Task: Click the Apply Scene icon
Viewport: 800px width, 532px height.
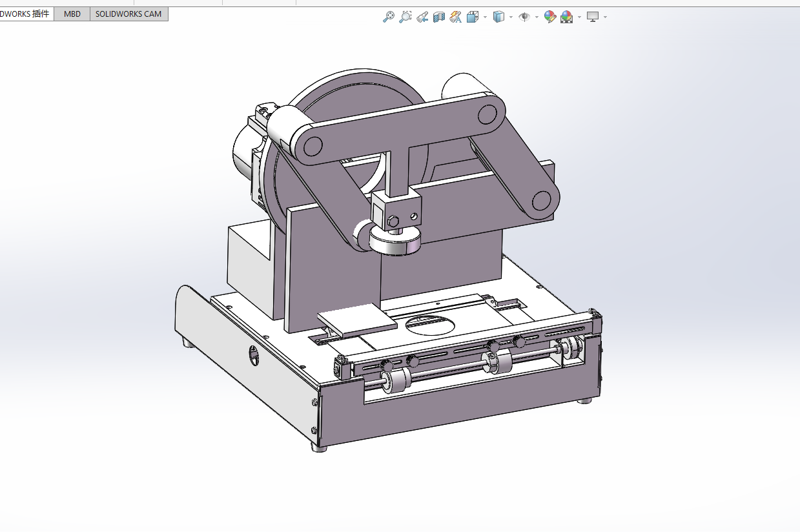Action: (567, 17)
